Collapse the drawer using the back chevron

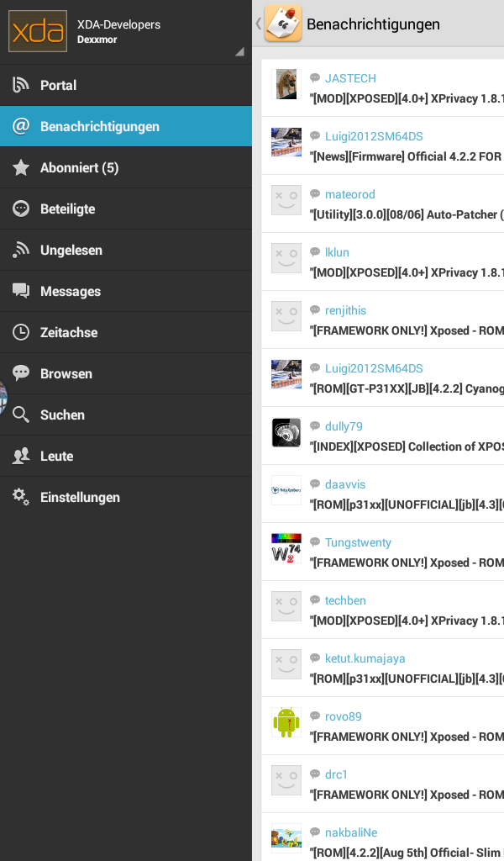coord(258,24)
